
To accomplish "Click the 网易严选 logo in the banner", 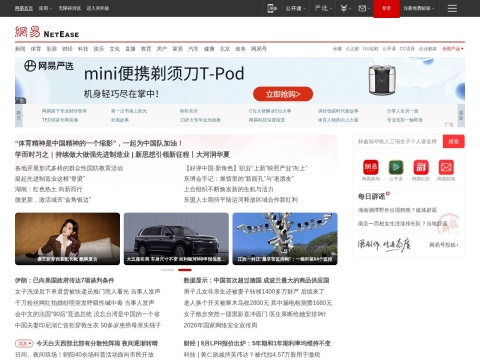I will [49, 66].
